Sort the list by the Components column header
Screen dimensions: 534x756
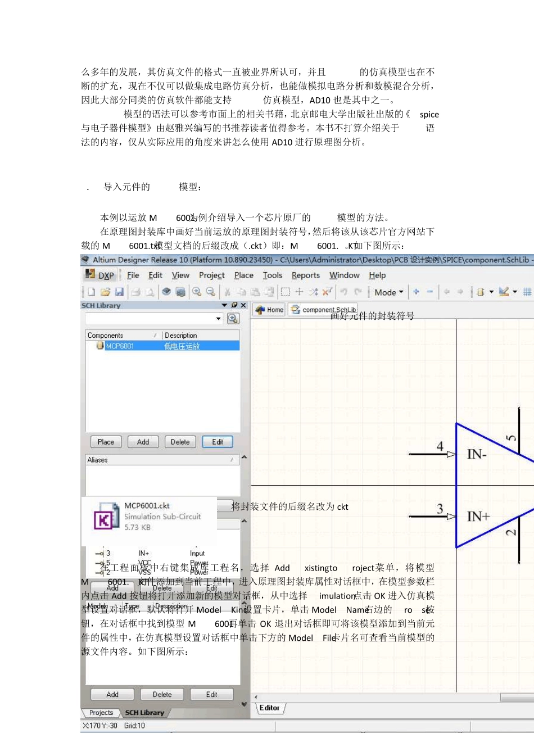tap(123, 335)
